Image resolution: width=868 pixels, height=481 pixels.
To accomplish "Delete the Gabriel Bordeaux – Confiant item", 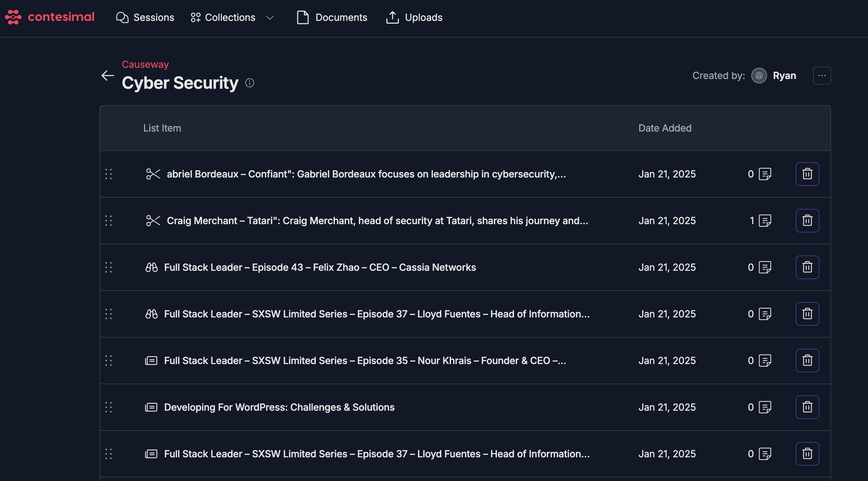I will (x=807, y=174).
